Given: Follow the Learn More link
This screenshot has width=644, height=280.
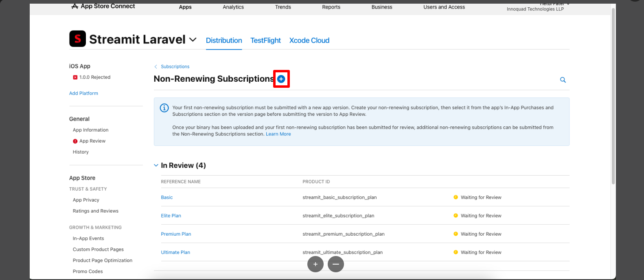Looking at the screenshot, I should tap(278, 134).
